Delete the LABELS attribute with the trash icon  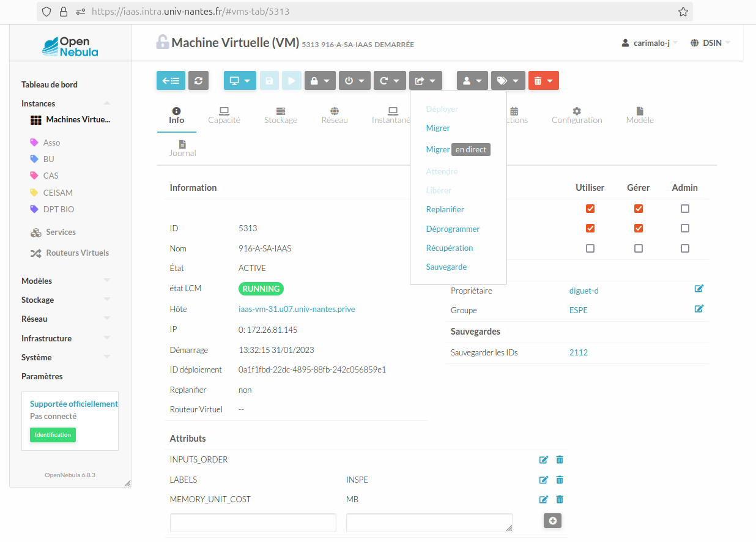[559, 480]
